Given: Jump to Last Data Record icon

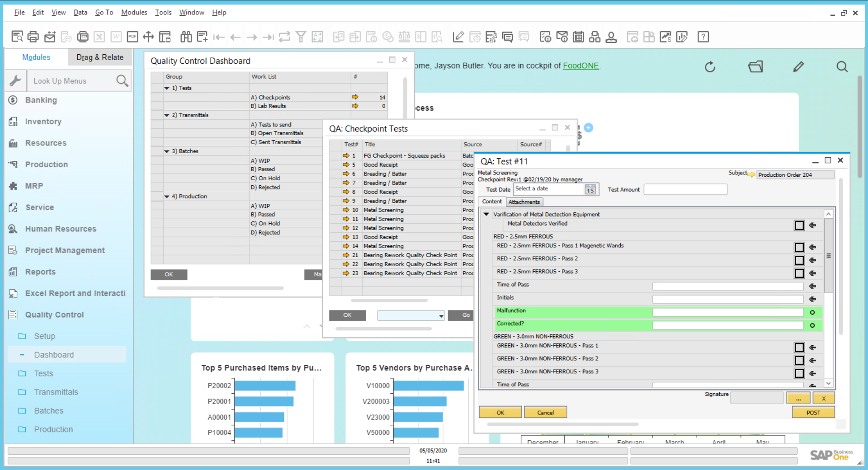Looking at the screenshot, I should click(x=268, y=37).
